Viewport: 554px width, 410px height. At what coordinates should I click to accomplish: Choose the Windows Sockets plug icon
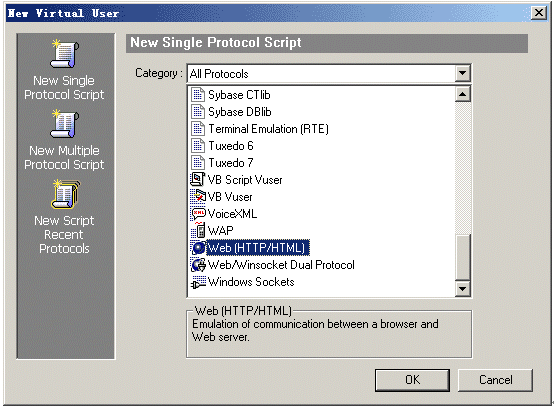[198, 282]
